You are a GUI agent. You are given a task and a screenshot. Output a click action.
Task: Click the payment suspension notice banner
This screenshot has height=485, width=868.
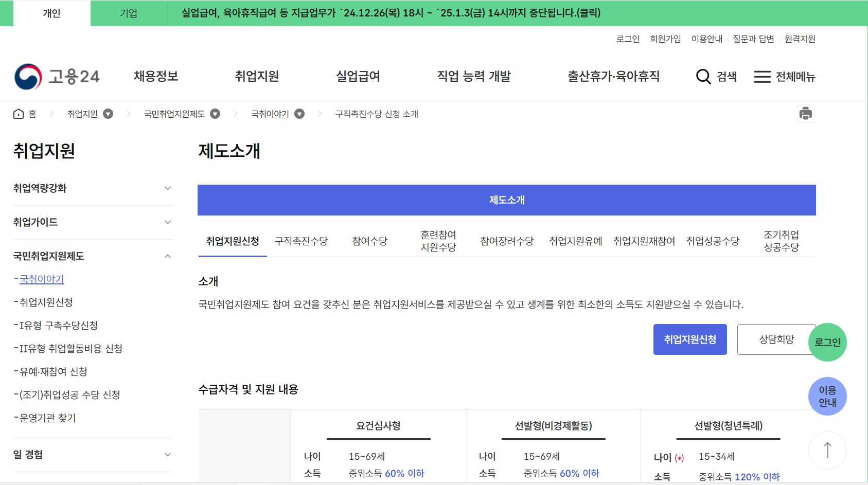click(388, 13)
